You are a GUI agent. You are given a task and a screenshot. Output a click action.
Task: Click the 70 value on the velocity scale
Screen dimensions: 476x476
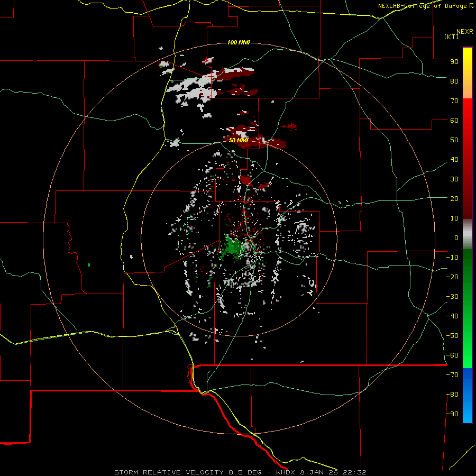coord(454,101)
